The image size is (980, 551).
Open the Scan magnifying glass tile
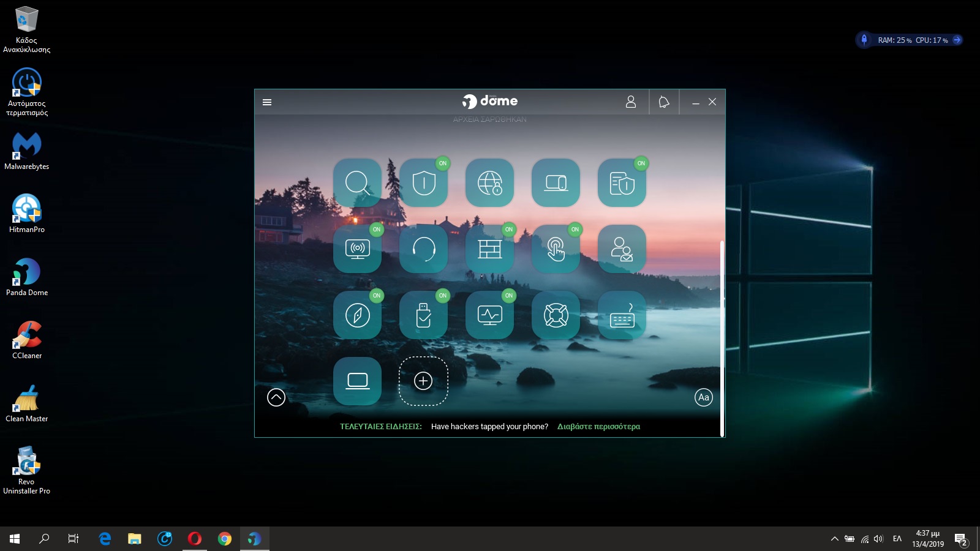[x=357, y=182]
